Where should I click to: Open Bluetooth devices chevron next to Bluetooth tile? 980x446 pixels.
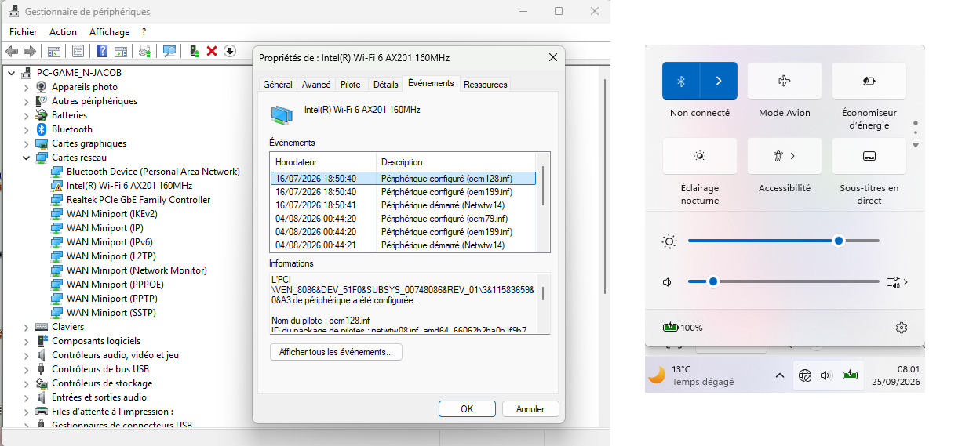[719, 81]
